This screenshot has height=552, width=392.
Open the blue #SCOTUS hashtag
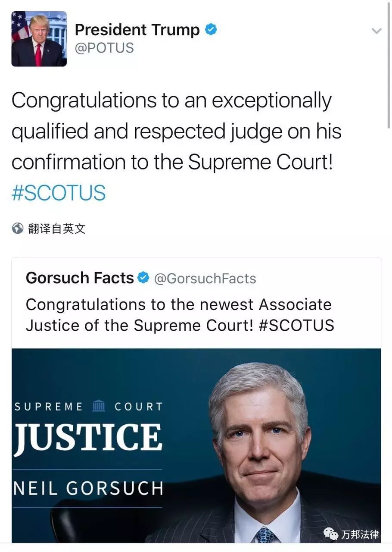click(x=59, y=192)
